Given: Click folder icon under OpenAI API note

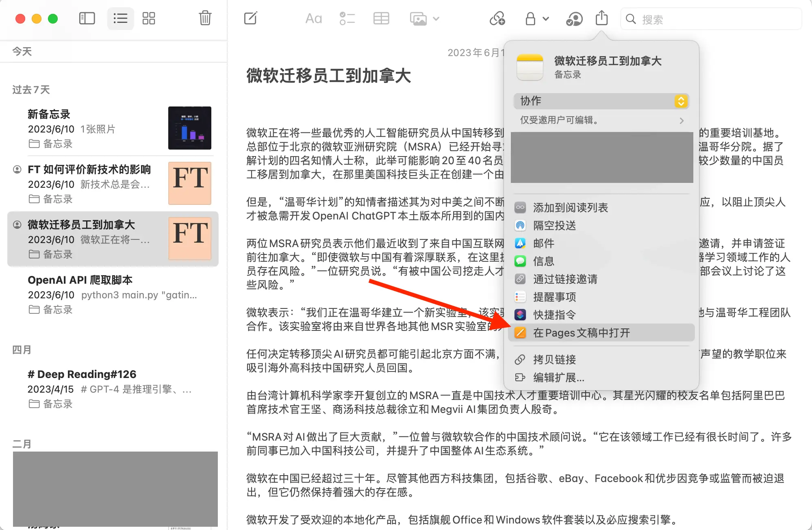Looking at the screenshot, I should 34,310.
